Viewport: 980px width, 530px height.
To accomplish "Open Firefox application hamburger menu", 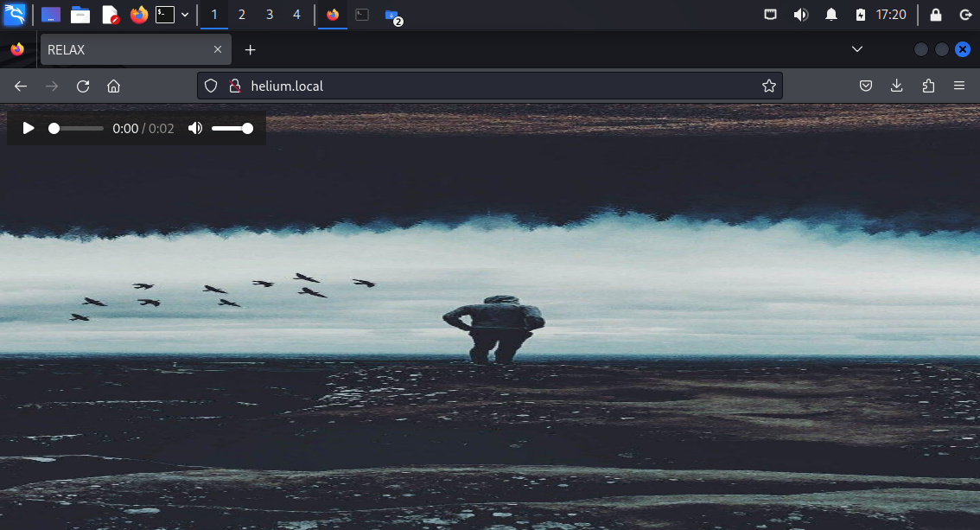I will coord(958,86).
